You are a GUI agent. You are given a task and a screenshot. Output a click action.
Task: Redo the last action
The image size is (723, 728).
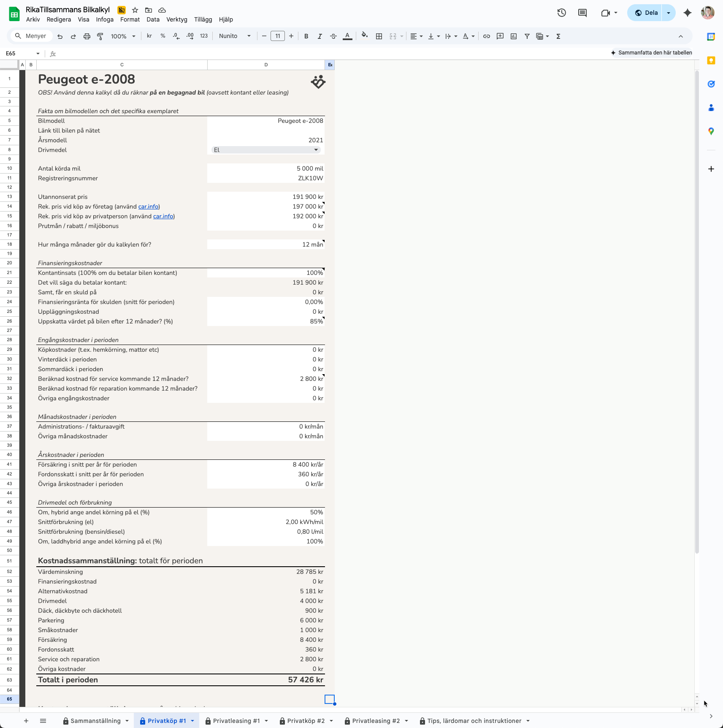[73, 36]
